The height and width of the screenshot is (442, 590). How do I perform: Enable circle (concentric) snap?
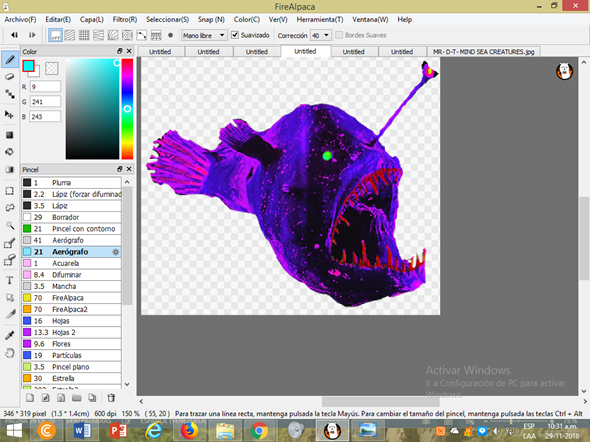(127, 35)
